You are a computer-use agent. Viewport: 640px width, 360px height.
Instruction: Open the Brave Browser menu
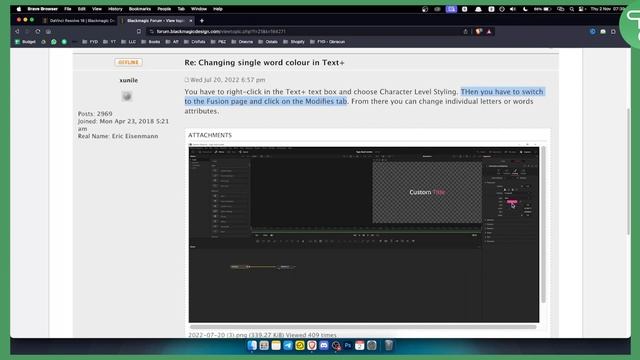tap(42, 9)
